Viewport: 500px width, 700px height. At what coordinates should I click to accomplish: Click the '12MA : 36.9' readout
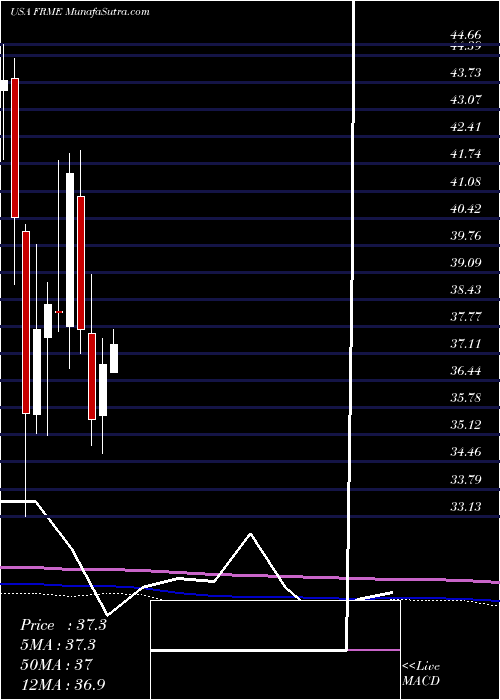pyautogui.click(x=63, y=684)
